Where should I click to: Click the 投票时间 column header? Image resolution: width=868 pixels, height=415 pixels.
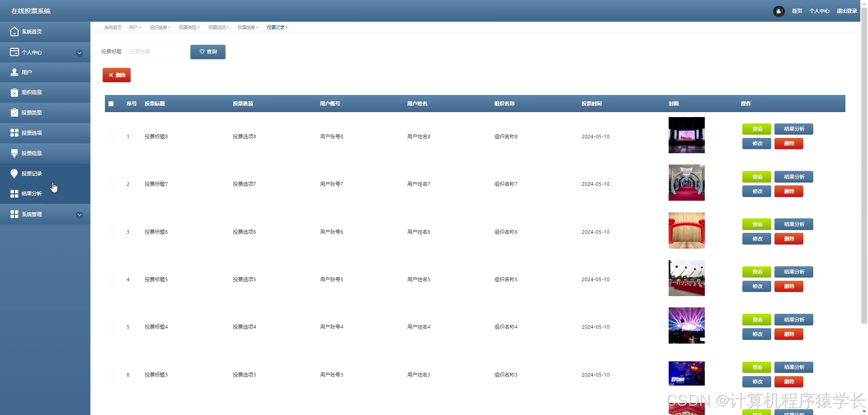pyautogui.click(x=592, y=104)
